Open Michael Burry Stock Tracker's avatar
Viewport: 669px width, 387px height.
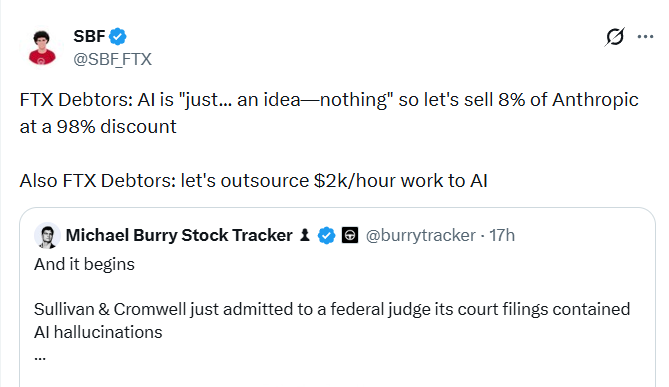point(47,236)
